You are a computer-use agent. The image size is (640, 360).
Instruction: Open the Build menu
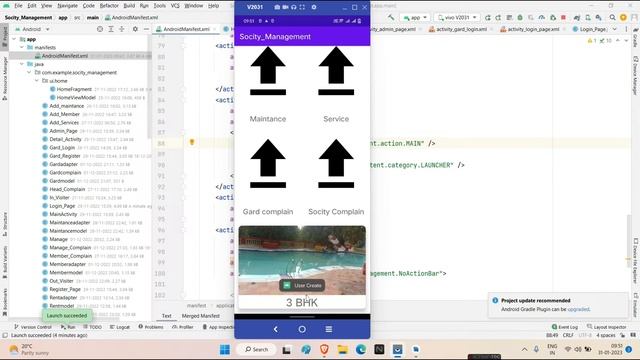[129, 6]
